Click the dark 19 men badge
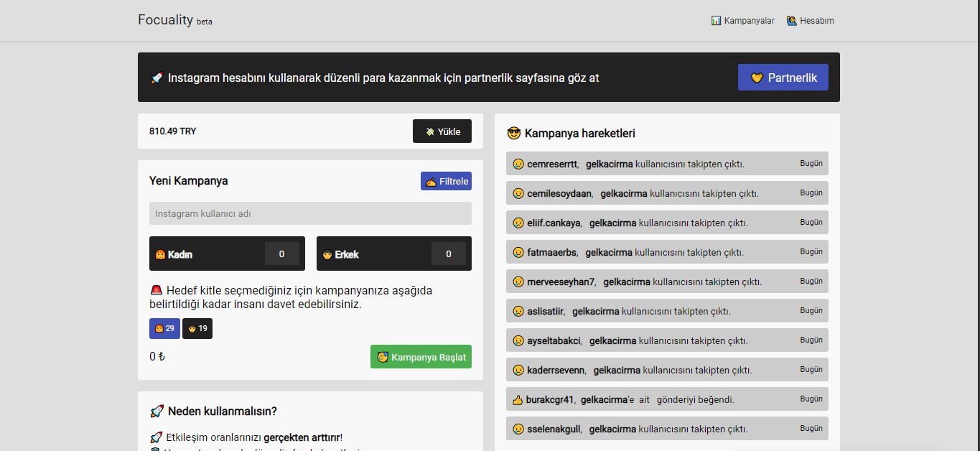This screenshot has width=980, height=451. tap(197, 328)
